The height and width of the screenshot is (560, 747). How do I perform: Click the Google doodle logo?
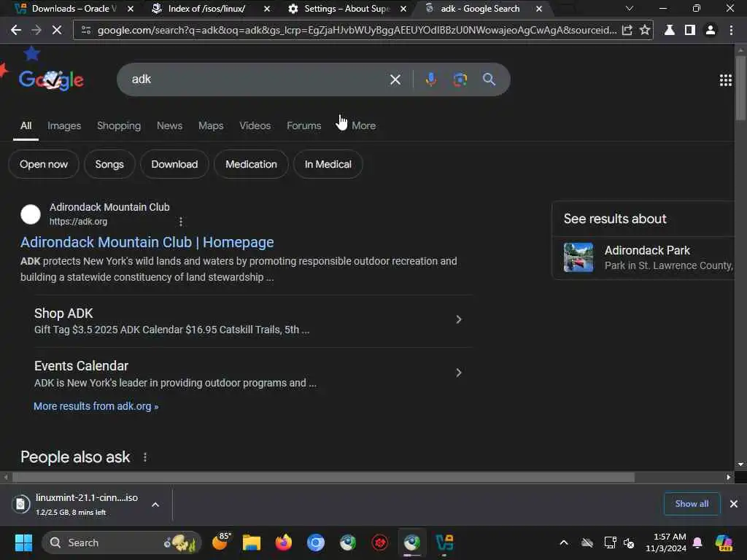click(51, 79)
